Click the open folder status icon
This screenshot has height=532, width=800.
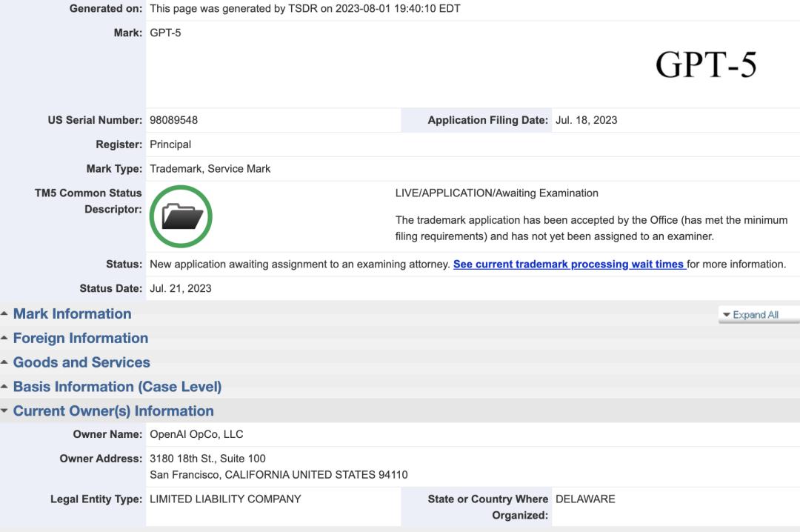pyautogui.click(x=181, y=216)
